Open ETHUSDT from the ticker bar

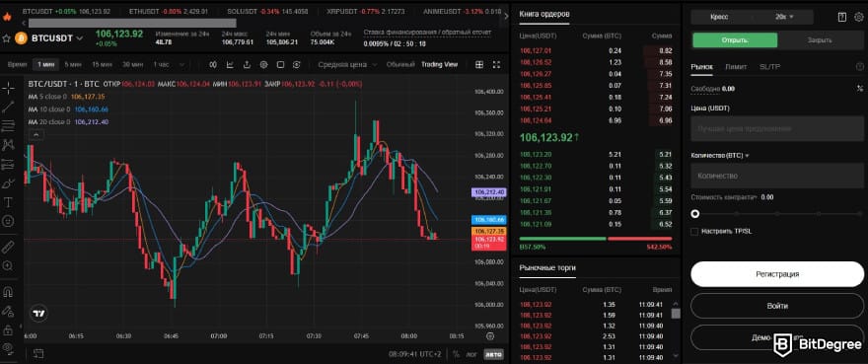pos(168,11)
